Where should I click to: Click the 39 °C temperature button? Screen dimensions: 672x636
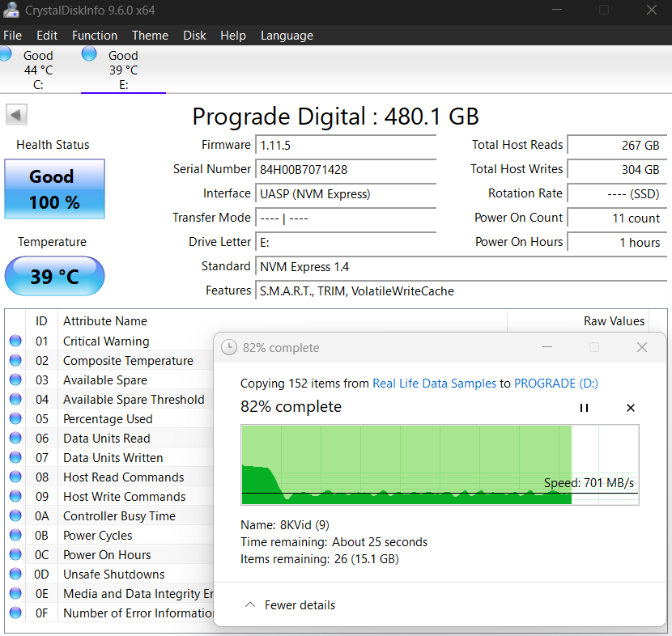click(54, 277)
